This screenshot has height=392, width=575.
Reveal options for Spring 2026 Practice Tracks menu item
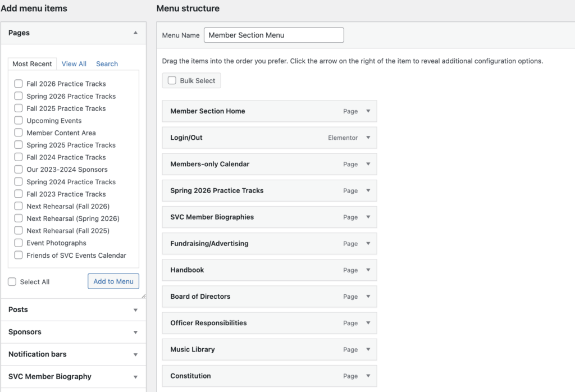point(368,190)
